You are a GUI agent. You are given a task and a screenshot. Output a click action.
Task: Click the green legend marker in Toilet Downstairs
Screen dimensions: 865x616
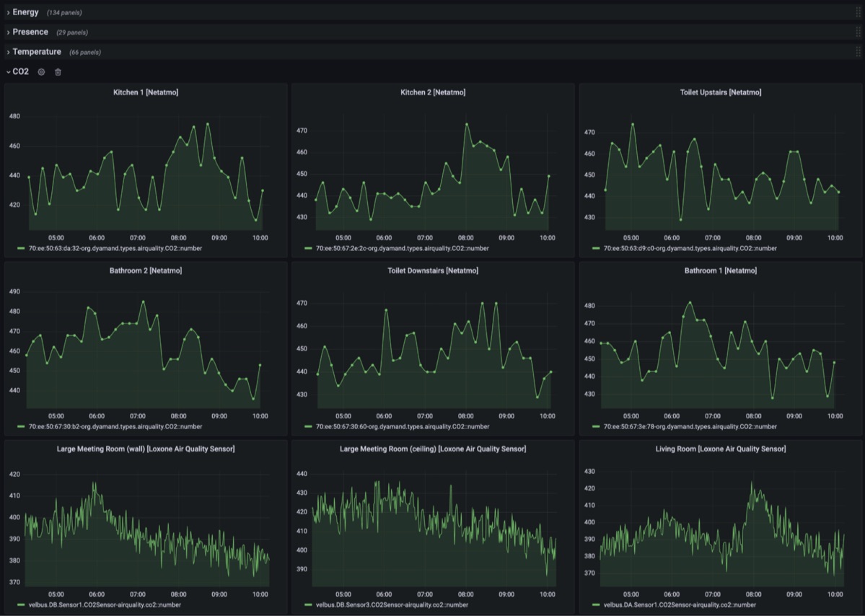coord(309,427)
